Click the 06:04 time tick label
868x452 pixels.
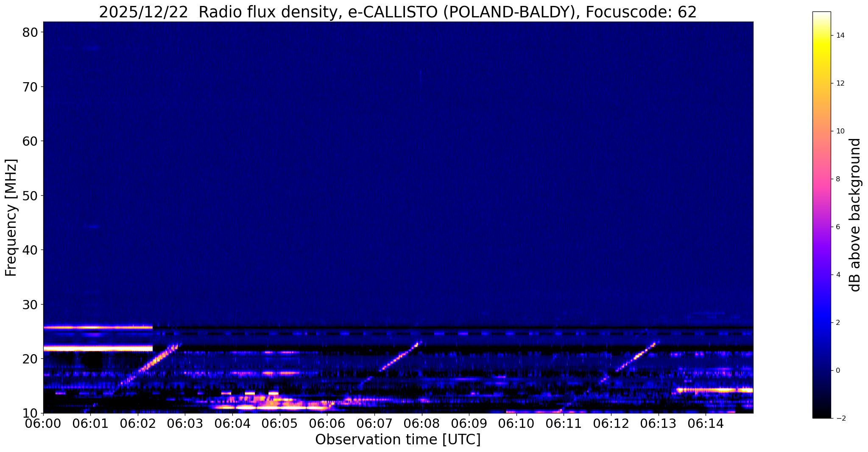(232, 423)
